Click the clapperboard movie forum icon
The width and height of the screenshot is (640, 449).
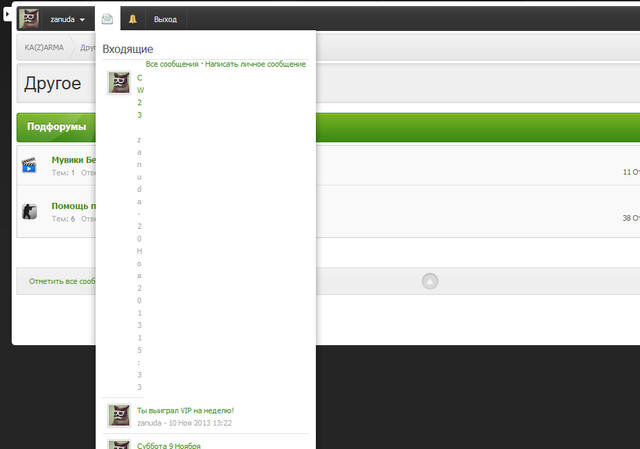point(29,165)
